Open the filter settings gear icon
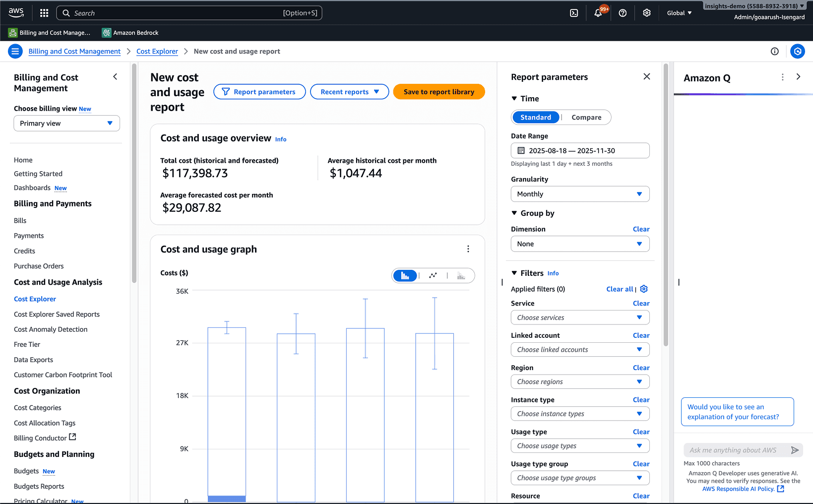Image resolution: width=813 pixels, height=504 pixels. pyautogui.click(x=644, y=289)
